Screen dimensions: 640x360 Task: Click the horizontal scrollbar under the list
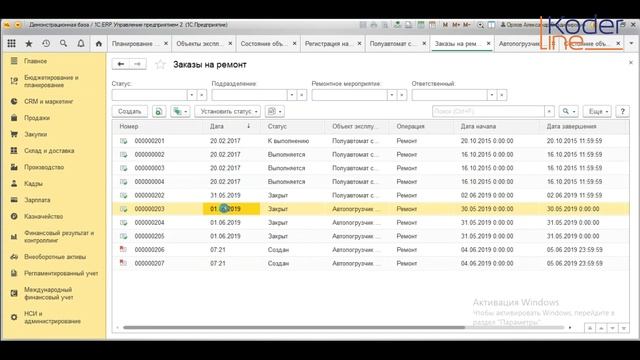[294, 327]
